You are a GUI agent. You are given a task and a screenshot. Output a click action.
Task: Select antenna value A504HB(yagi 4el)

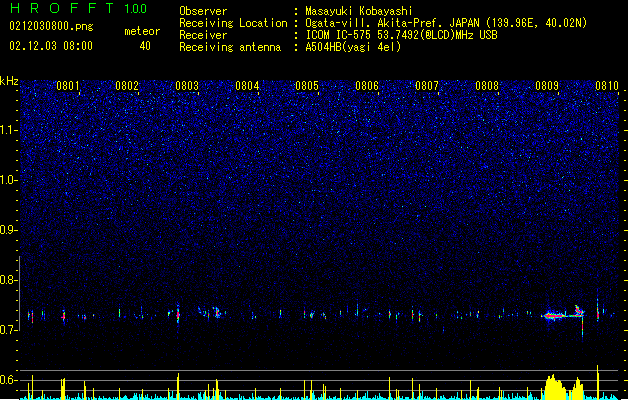pos(353,47)
